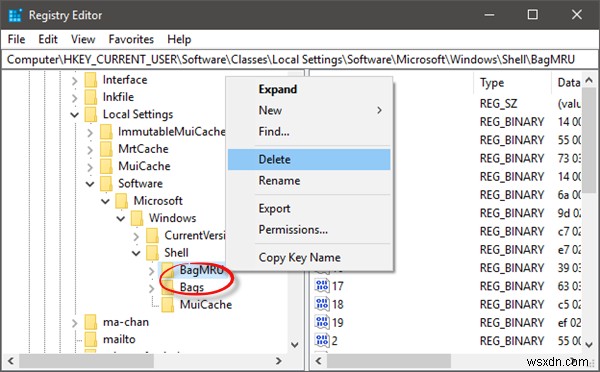The image size is (600, 372).
Task: Open the Edit menu
Action: tap(48, 39)
